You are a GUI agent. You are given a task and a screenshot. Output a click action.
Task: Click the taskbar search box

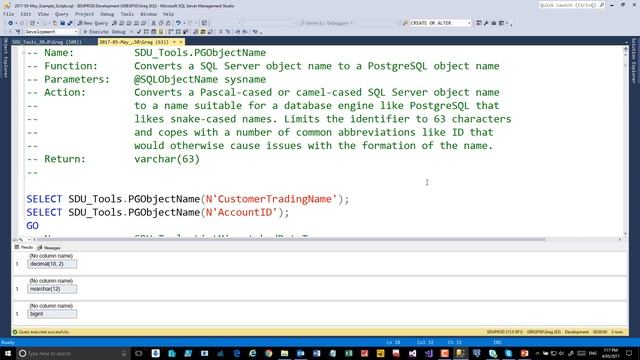coord(73,353)
